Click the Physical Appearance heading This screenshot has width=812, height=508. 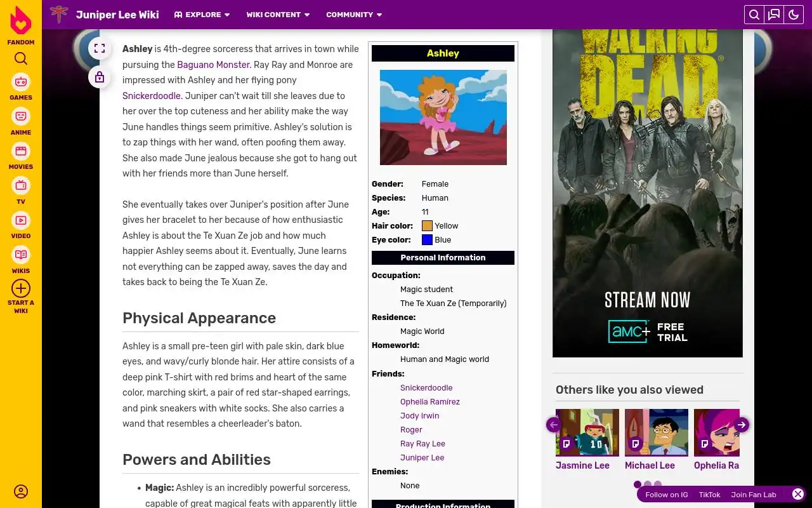tap(199, 318)
